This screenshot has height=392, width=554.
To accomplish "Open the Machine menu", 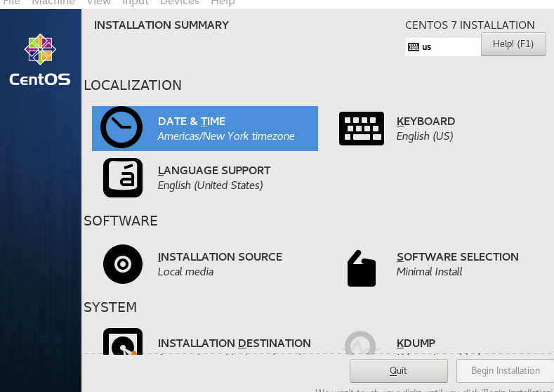I will click(x=53, y=3).
